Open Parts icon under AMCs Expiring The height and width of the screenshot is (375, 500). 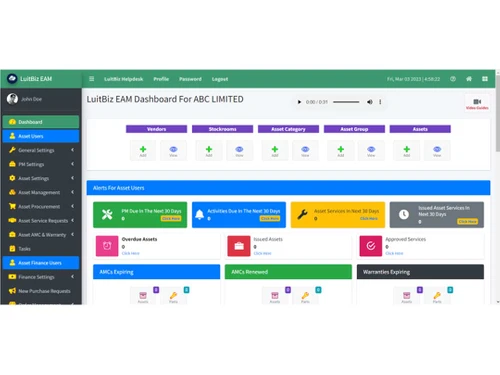coord(173,296)
